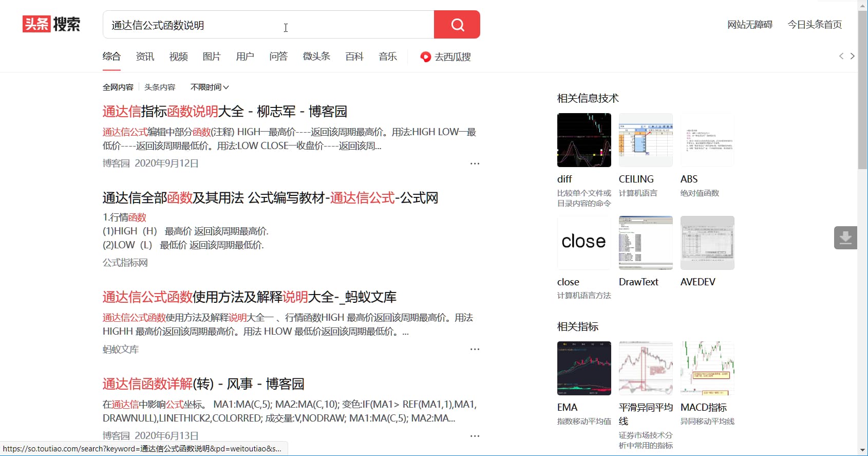Switch to the 资讯 tab
The height and width of the screenshot is (456, 868).
click(x=145, y=57)
